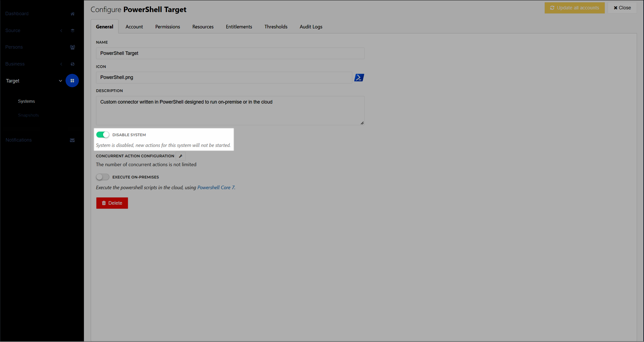Switch to the General tab
644x342 pixels.
105,27
